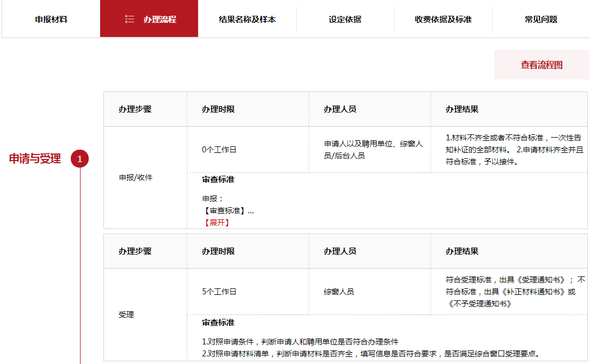Click the 办理结果 header in first table
Image resolution: width=590 pixels, height=364 pixels.
point(462,109)
